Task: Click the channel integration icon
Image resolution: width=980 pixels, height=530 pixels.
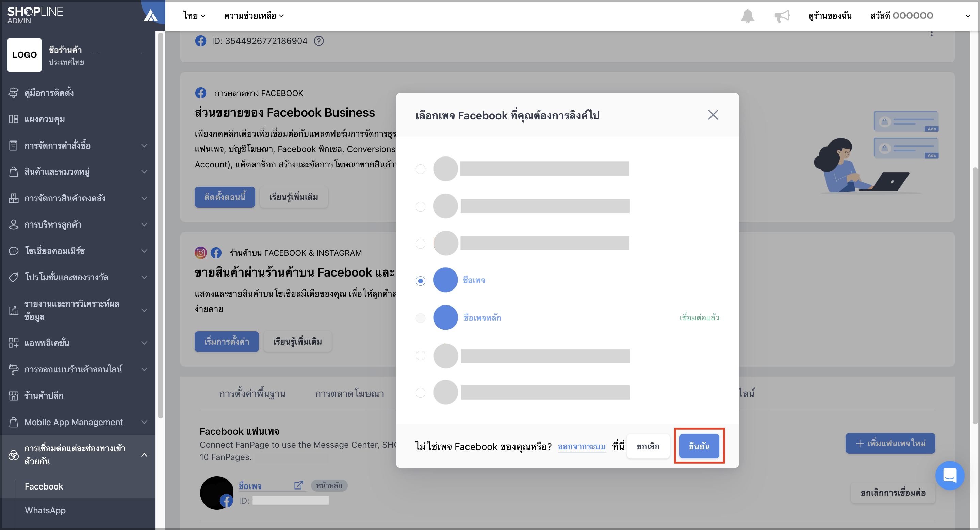Action: (13, 455)
